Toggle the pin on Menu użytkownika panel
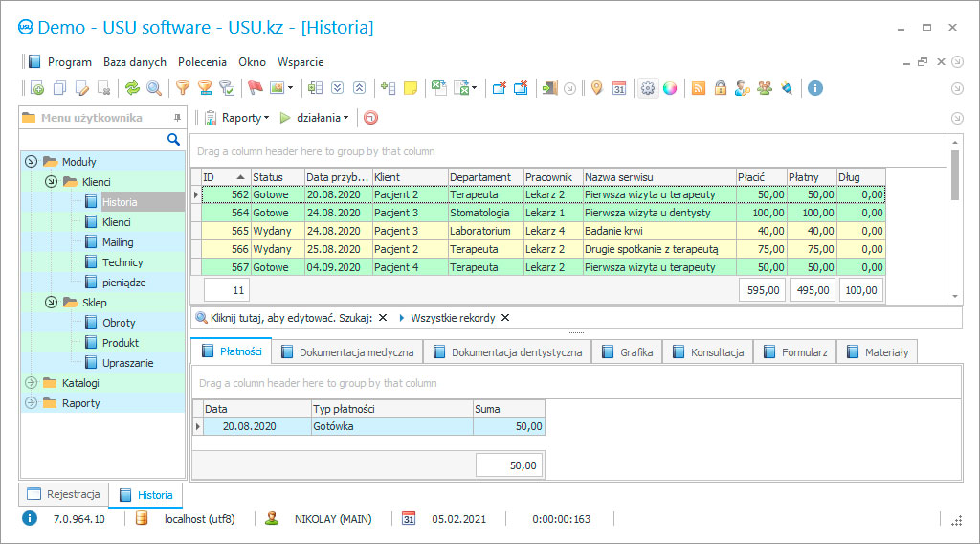The image size is (980, 544). [177, 118]
